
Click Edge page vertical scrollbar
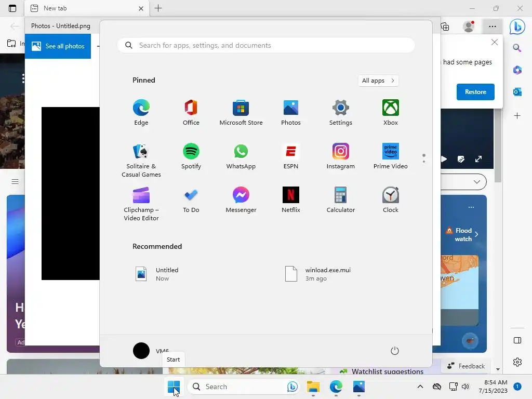point(498,146)
